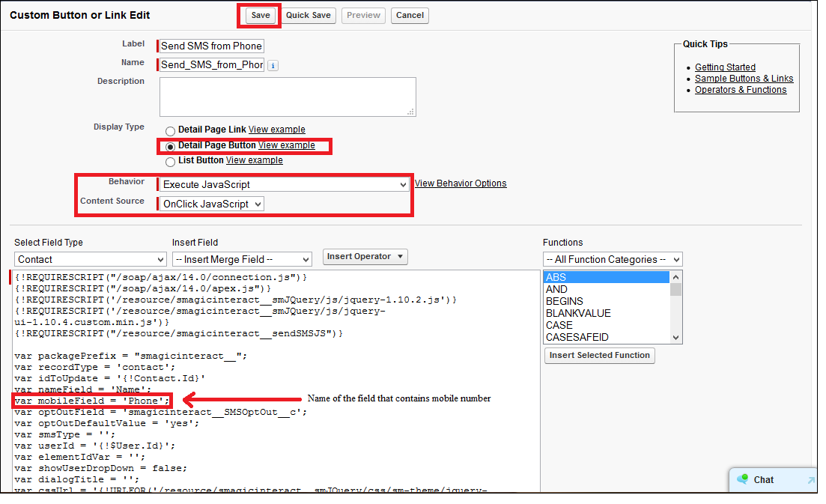The width and height of the screenshot is (826, 504).
Task: Open the Select Field Type Contact dropdown
Action: point(91,259)
